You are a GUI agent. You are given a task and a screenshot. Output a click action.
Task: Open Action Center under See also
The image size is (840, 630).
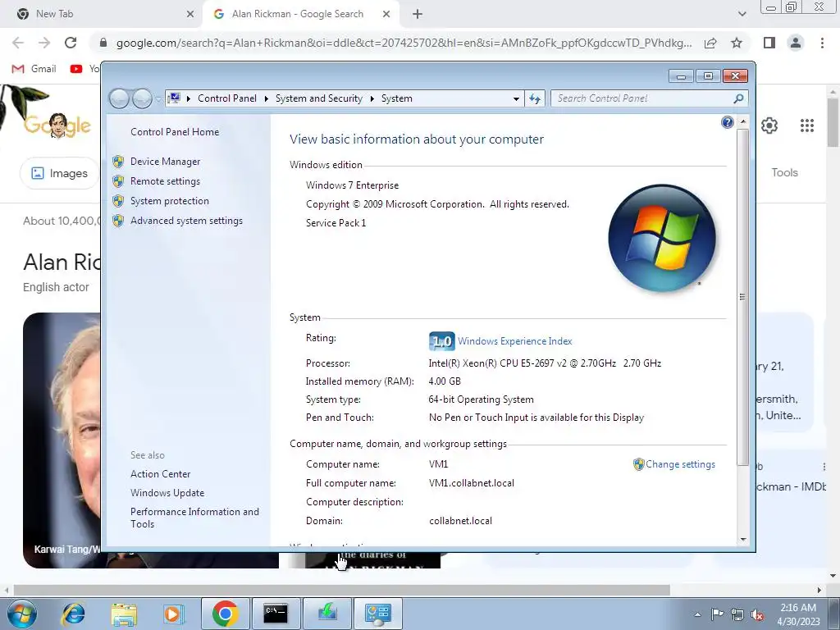pyautogui.click(x=160, y=474)
